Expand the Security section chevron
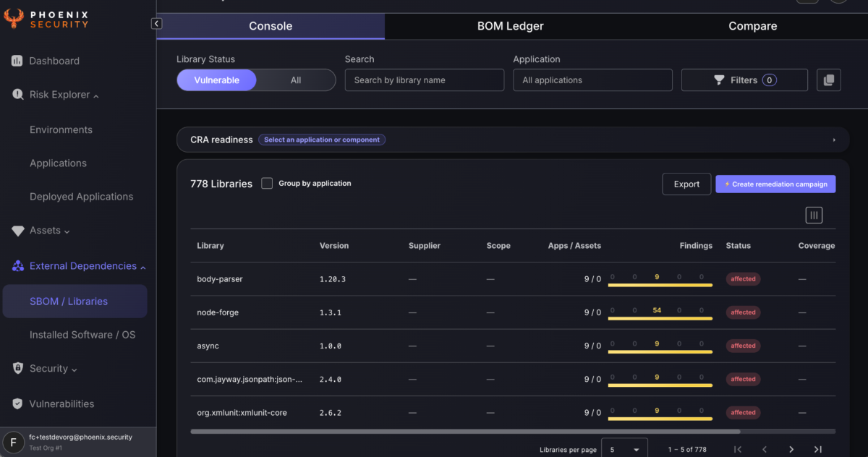 (75, 370)
